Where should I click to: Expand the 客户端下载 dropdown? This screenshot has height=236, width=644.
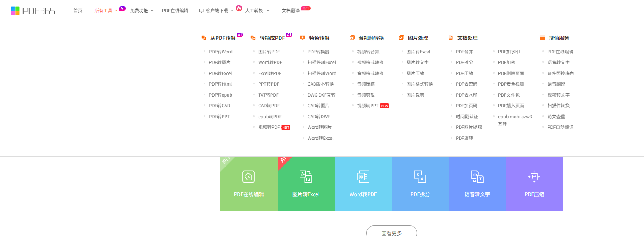click(x=216, y=11)
